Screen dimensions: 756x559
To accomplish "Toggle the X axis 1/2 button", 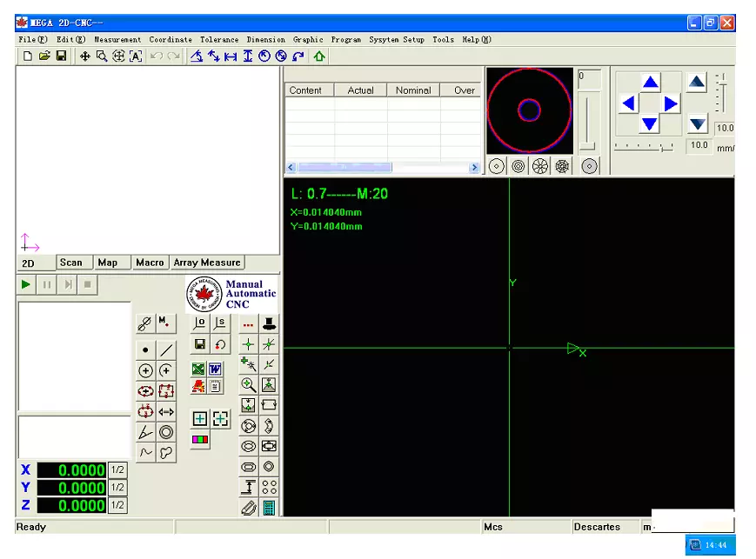I will pyautogui.click(x=117, y=470).
